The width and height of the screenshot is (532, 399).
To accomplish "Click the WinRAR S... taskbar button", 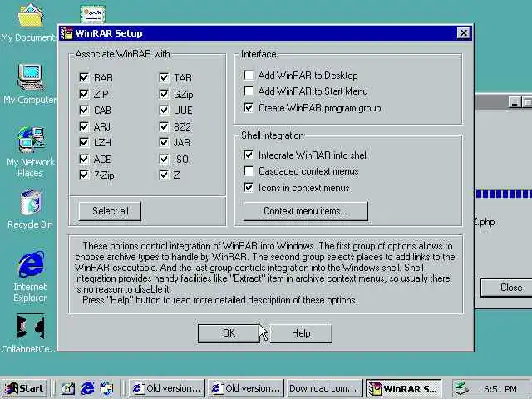I will tap(404, 388).
